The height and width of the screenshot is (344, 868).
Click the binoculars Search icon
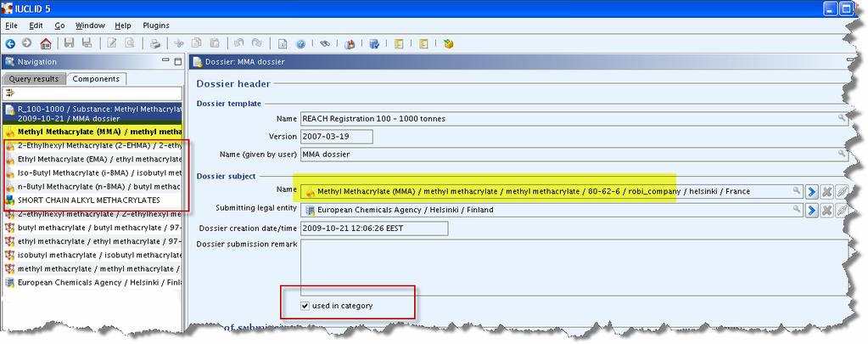tap(326, 44)
